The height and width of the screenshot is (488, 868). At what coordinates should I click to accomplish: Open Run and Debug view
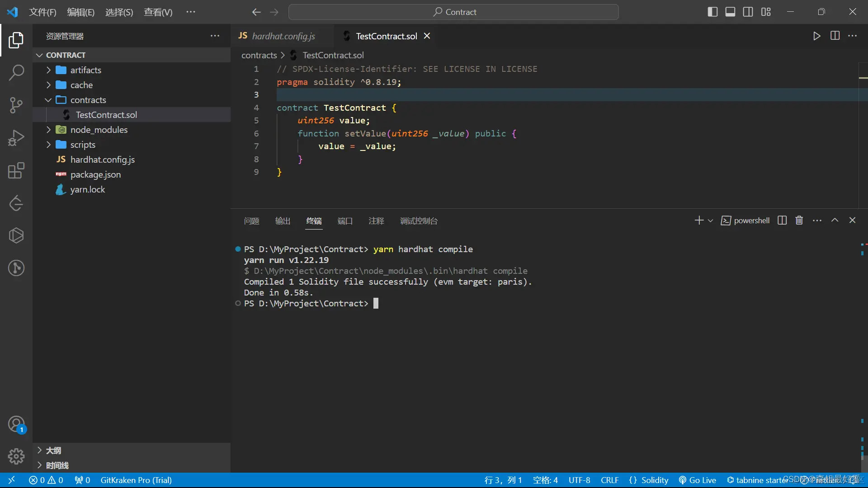[x=16, y=138]
